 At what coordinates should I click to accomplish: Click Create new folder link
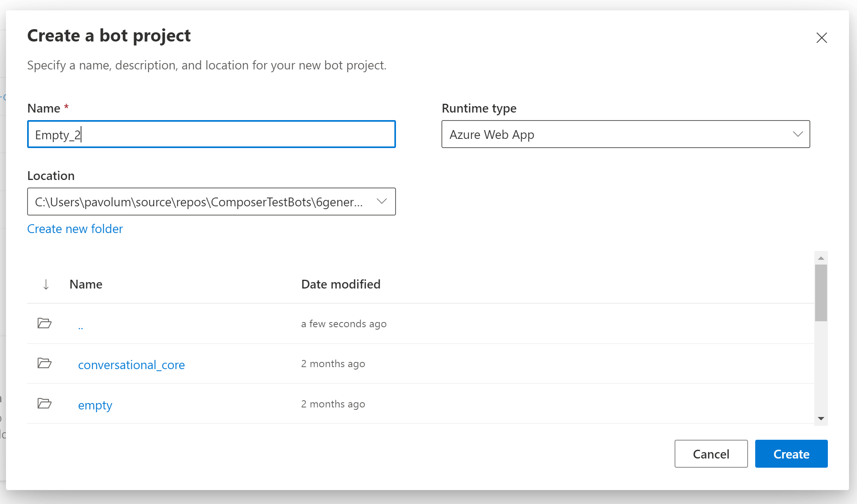point(75,229)
